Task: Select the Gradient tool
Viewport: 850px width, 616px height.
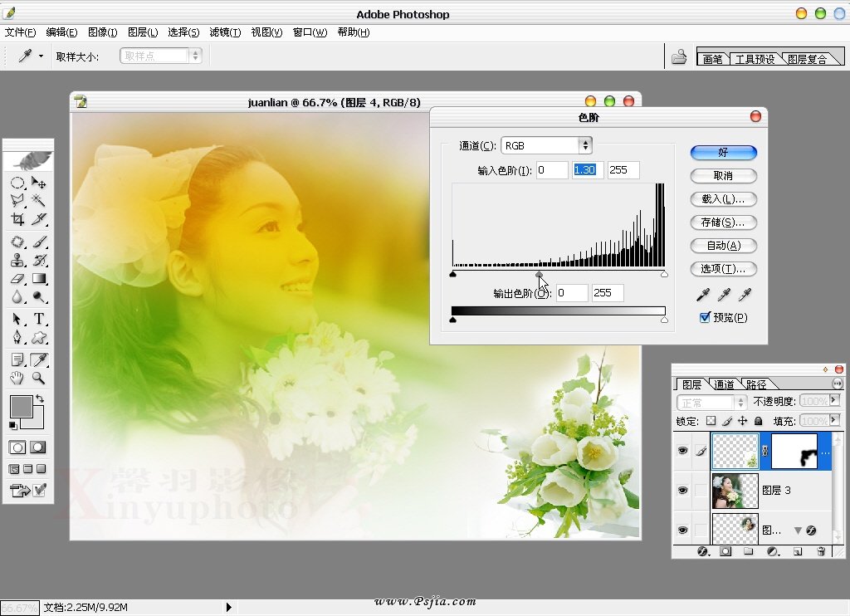Action: click(38, 279)
